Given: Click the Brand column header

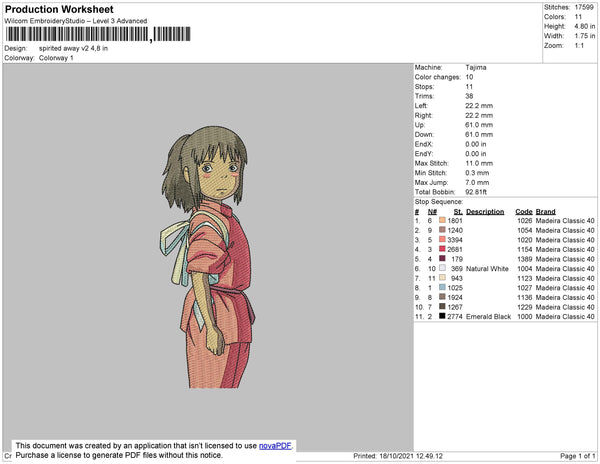Looking at the screenshot, I should [545, 212].
